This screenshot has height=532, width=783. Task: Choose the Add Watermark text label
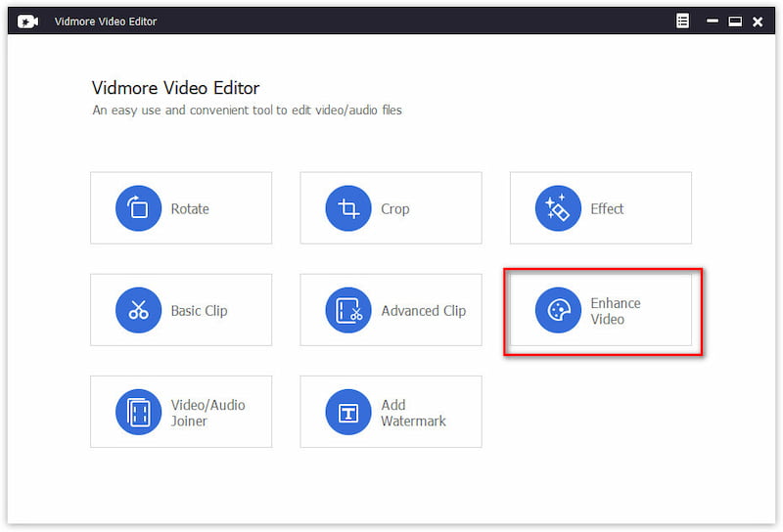point(413,413)
